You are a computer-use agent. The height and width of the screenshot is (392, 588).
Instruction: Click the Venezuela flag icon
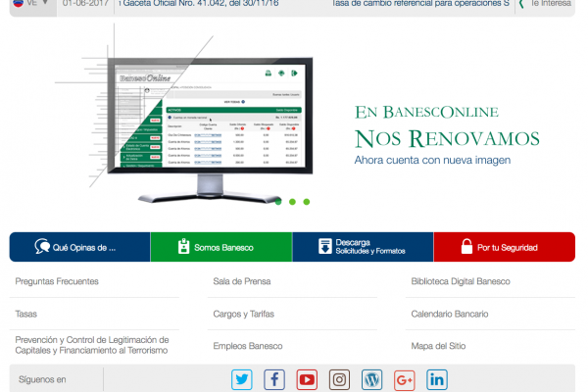coord(19,3)
